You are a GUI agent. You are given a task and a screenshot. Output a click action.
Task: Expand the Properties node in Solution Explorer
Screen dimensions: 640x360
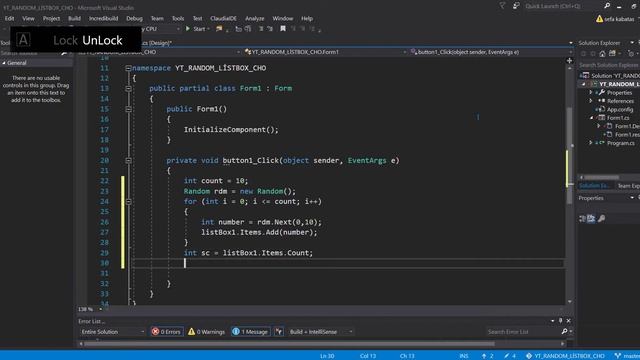pyautogui.click(x=590, y=93)
